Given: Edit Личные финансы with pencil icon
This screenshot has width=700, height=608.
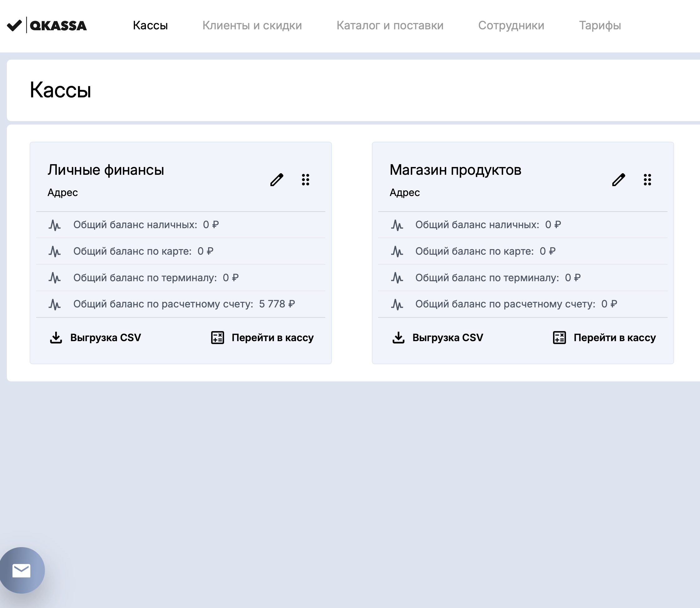Looking at the screenshot, I should point(276,180).
